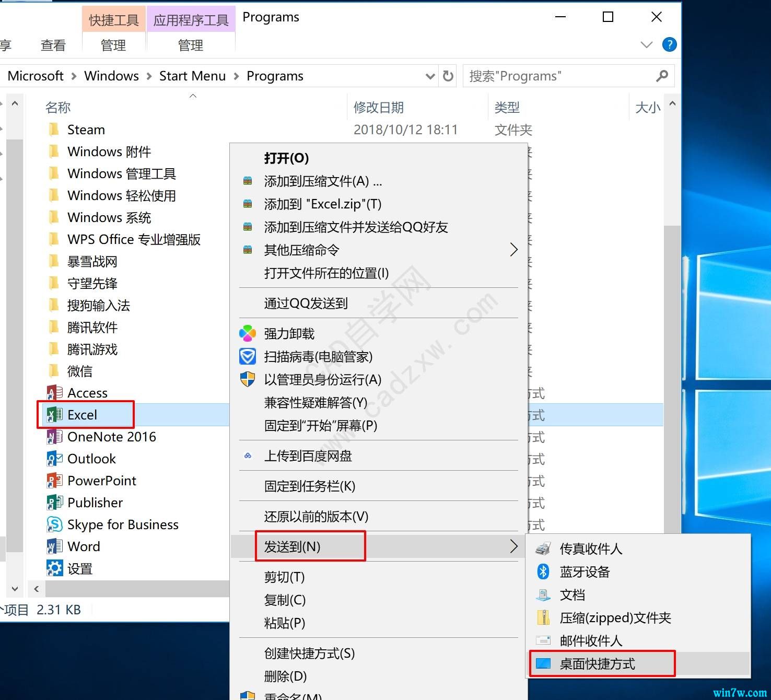Select 删除(D) menu entry
This screenshot has width=771, height=700.
coord(379,676)
